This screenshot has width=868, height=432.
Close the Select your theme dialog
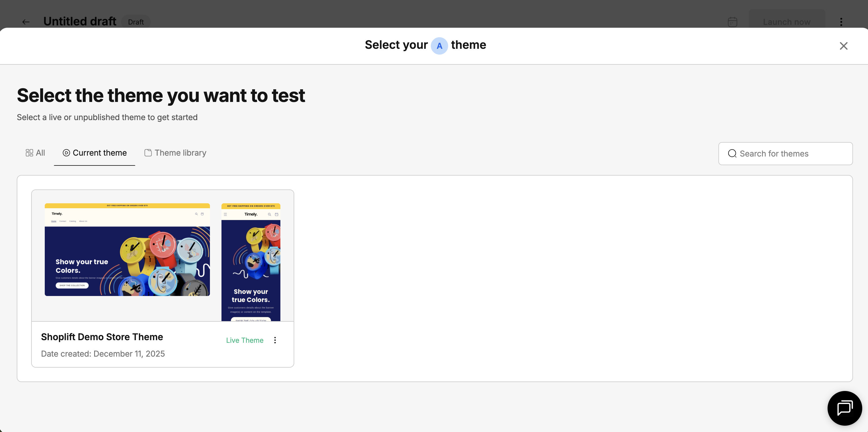point(843,46)
